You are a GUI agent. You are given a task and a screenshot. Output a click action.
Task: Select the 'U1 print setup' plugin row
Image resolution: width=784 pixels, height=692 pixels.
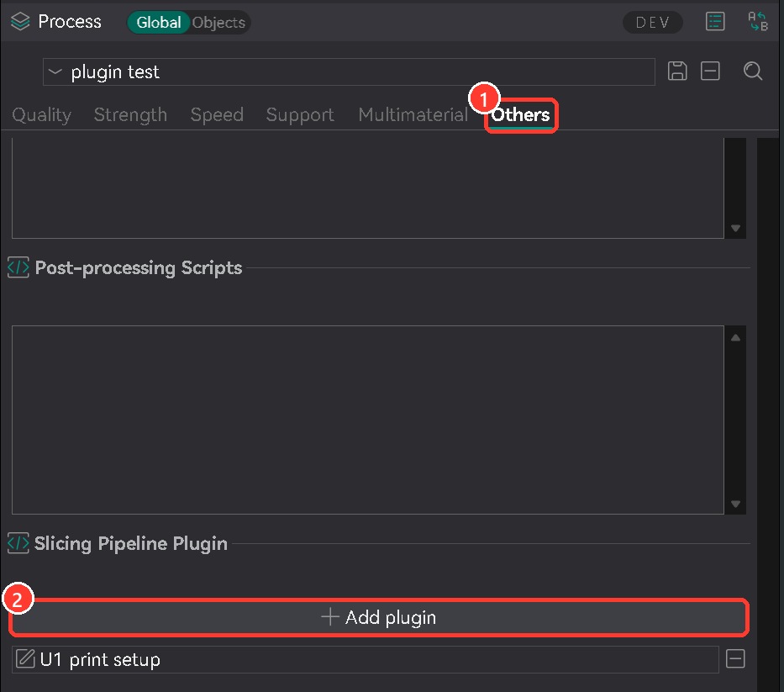coord(366,659)
